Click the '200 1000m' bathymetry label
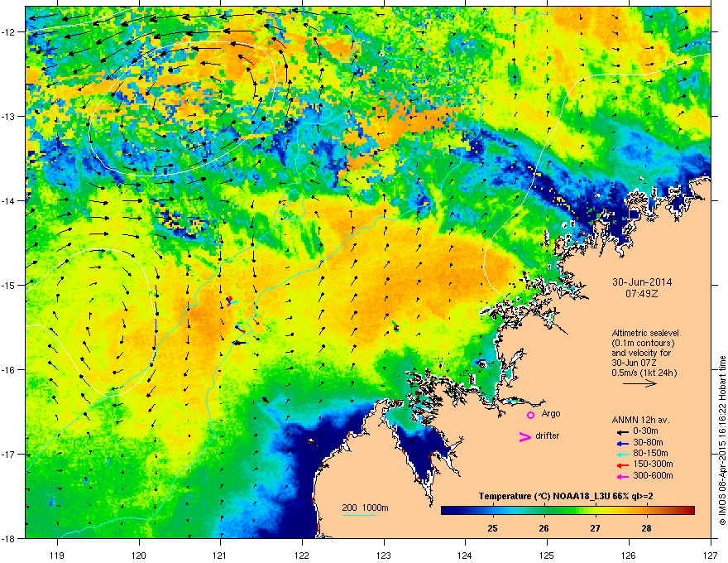 point(365,508)
